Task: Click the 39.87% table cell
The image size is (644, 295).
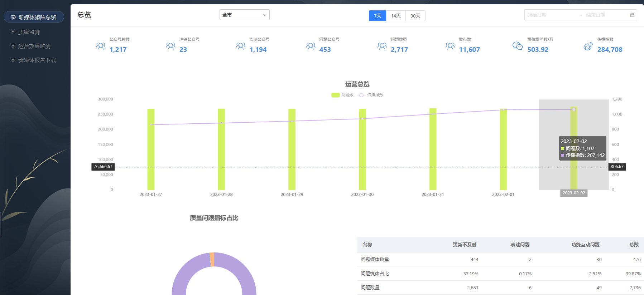Action: [633, 274]
